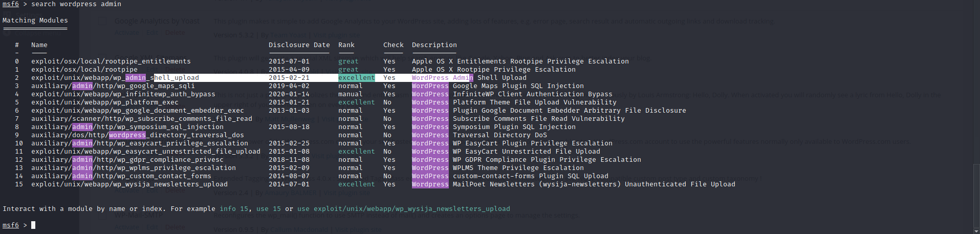Screen dimensions: 980x234
Task: Select module wp_wplms_privilege_escalation
Action: pos(134,168)
